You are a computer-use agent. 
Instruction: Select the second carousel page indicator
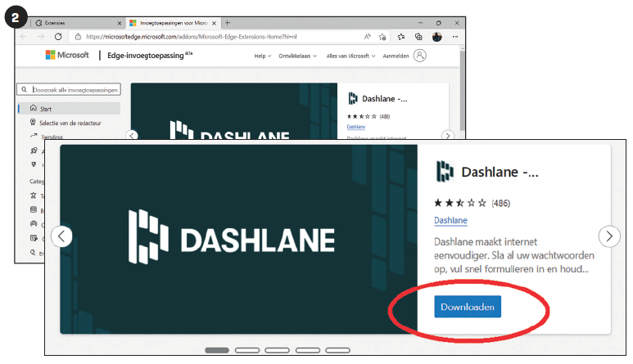[x=247, y=350]
